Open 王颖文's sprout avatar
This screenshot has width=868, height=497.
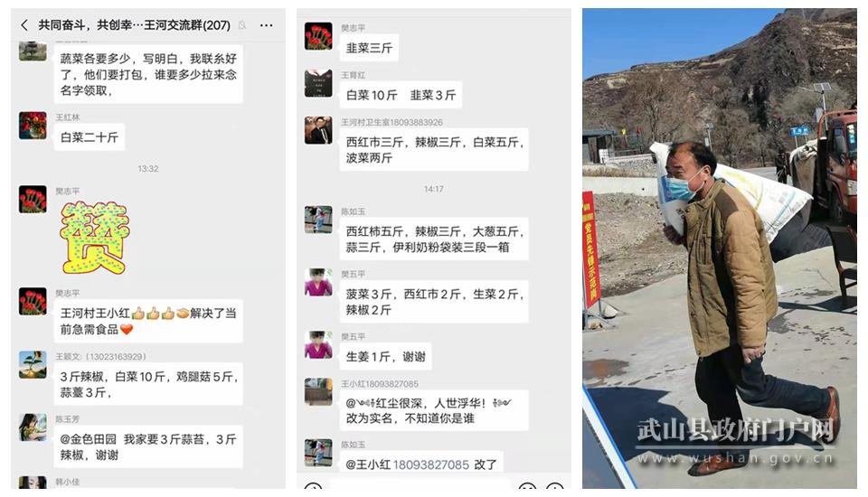(x=33, y=364)
